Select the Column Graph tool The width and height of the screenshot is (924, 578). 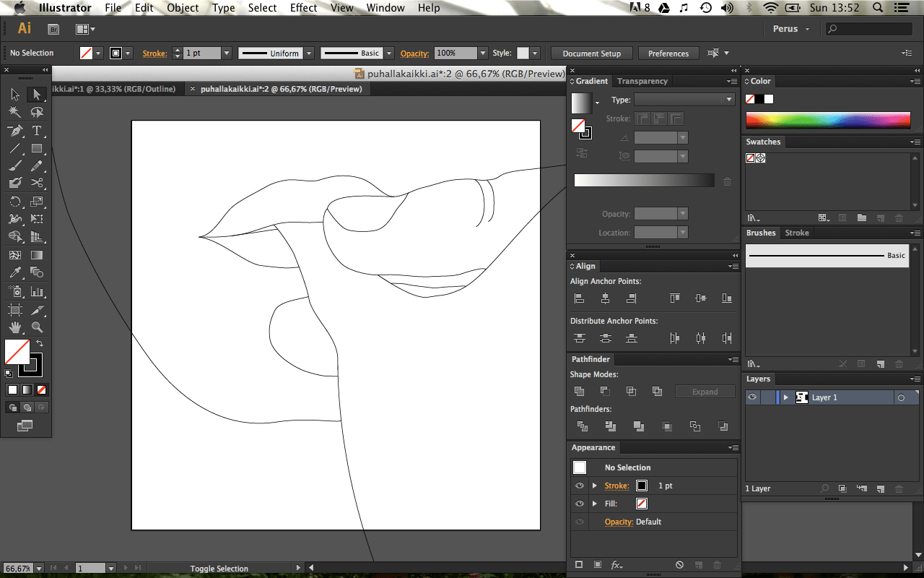37,291
